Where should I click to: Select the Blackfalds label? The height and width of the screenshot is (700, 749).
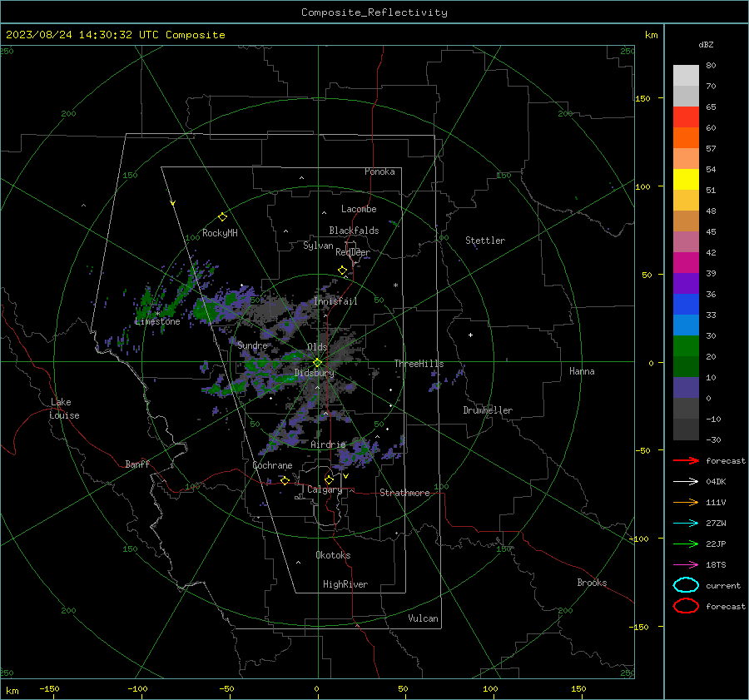pos(354,231)
